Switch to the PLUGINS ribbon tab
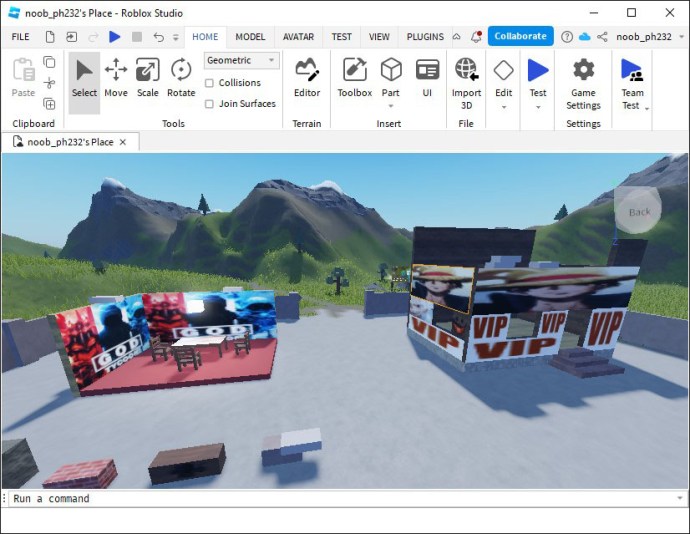The image size is (690, 534). [x=425, y=37]
